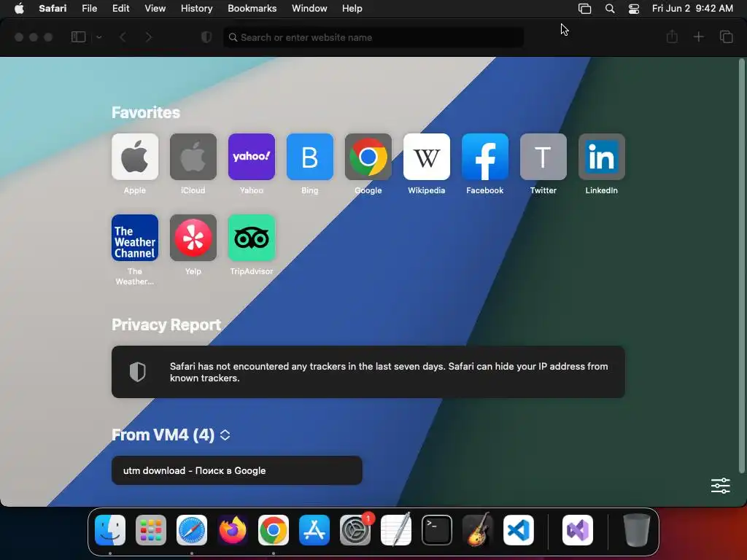Launch Terminal from the Dock
The width and height of the screenshot is (747, 560).
click(x=437, y=530)
